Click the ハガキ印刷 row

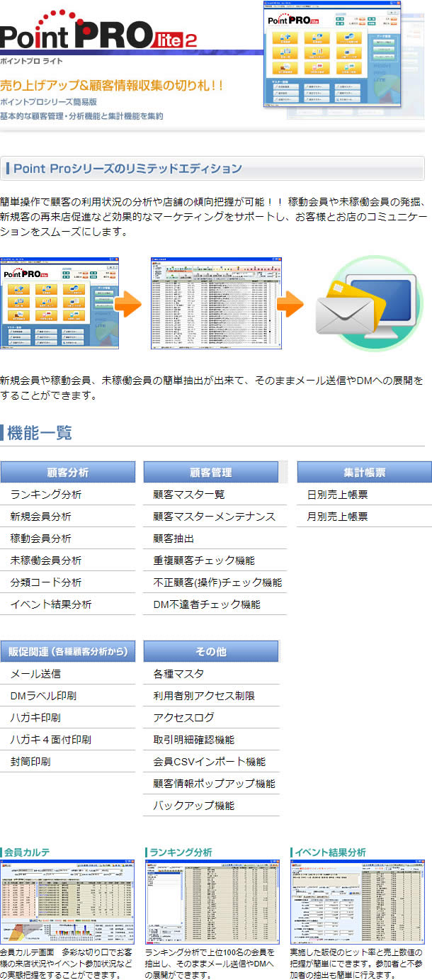pyautogui.click(x=67, y=717)
